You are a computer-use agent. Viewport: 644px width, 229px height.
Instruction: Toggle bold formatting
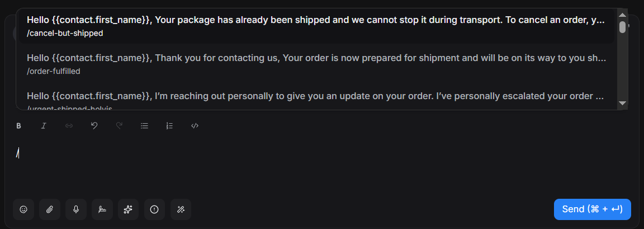pyautogui.click(x=18, y=126)
